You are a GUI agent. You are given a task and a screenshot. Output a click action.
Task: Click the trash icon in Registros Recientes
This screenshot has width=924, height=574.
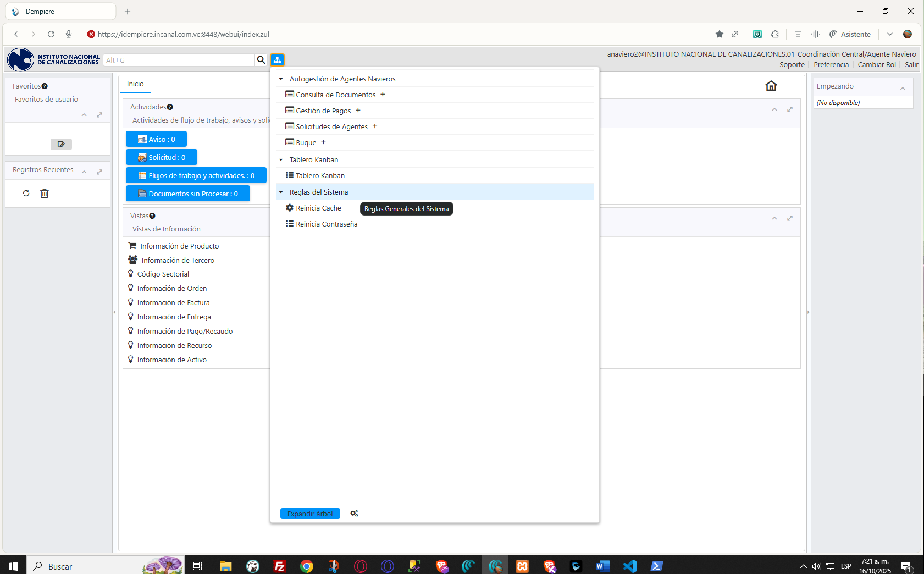coord(45,194)
